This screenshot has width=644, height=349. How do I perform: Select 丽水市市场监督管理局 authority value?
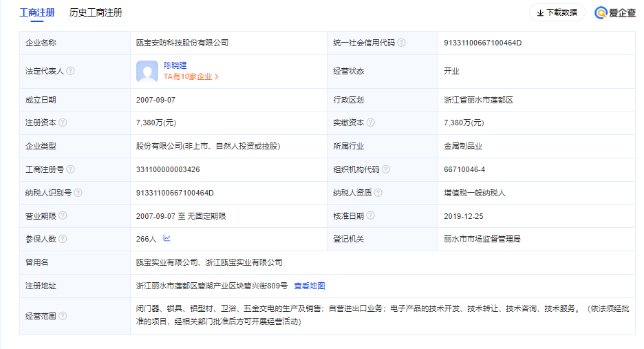point(482,239)
